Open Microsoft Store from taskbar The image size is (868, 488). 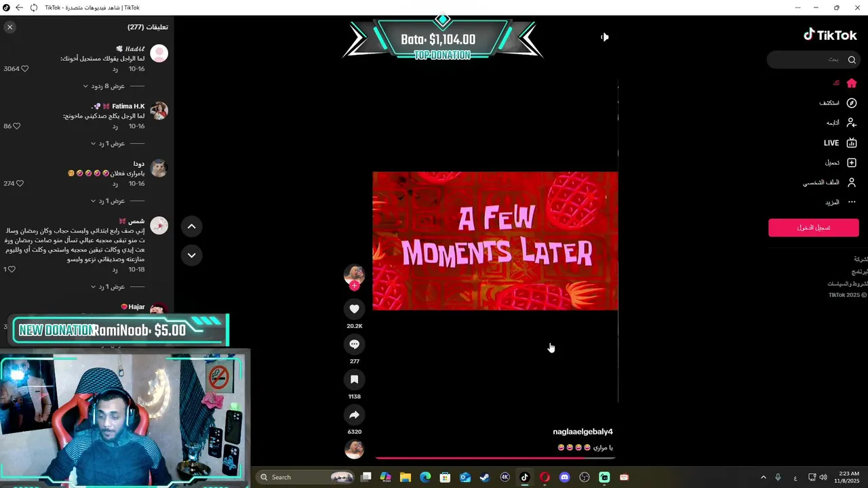(x=445, y=477)
